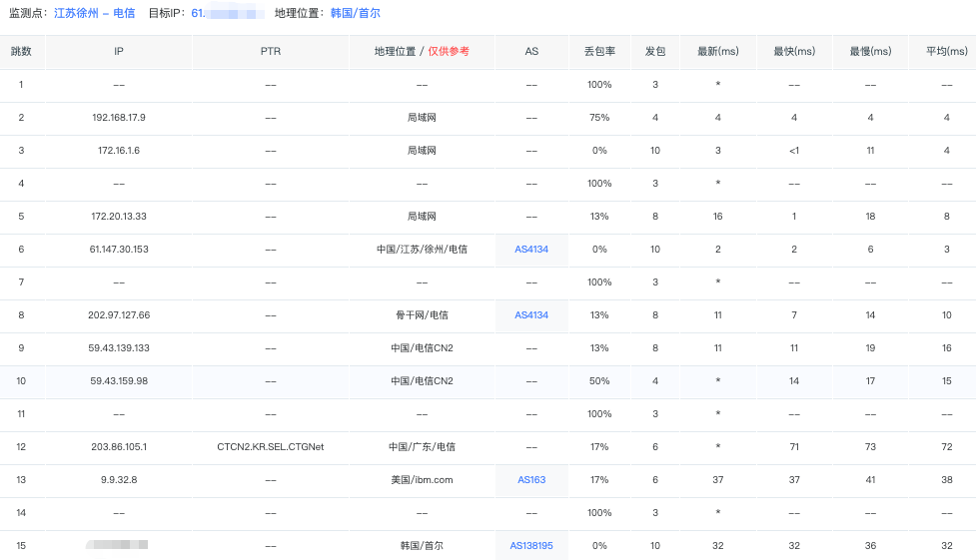Open the AS4134 link in hop 6 row
Image resolution: width=976 pixels, height=560 pixels.
coord(531,250)
